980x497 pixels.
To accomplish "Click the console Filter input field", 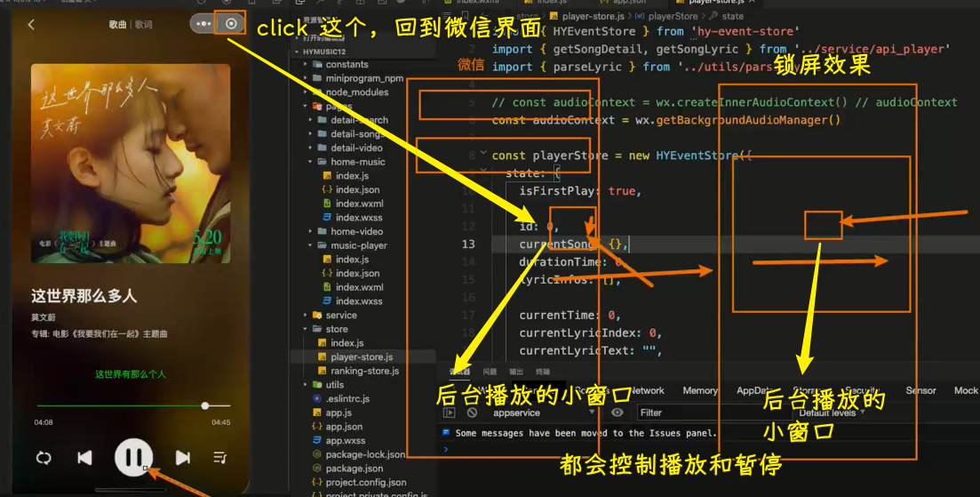I will pyautogui.click(x=711, y=413).
